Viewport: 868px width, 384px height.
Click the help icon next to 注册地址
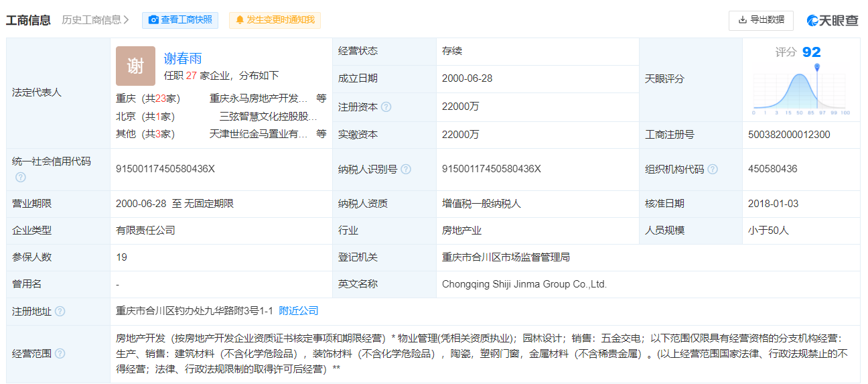(x=60, y=312)
